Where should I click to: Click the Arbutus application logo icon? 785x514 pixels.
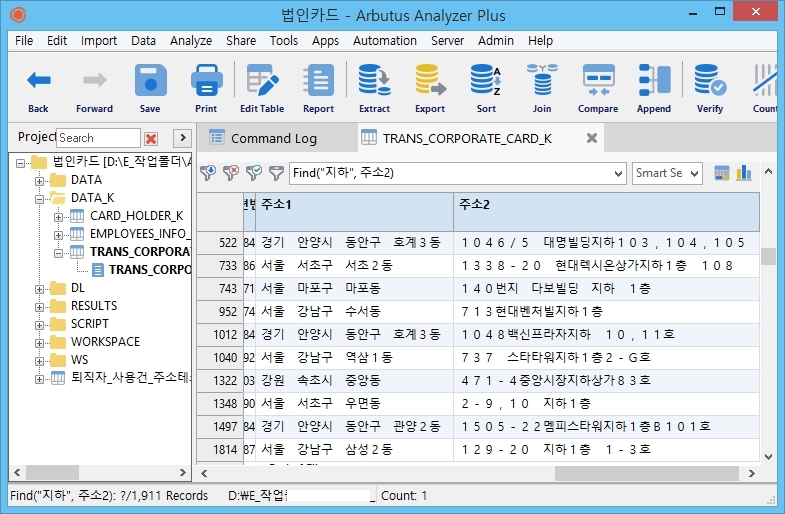tap(18, 15)
